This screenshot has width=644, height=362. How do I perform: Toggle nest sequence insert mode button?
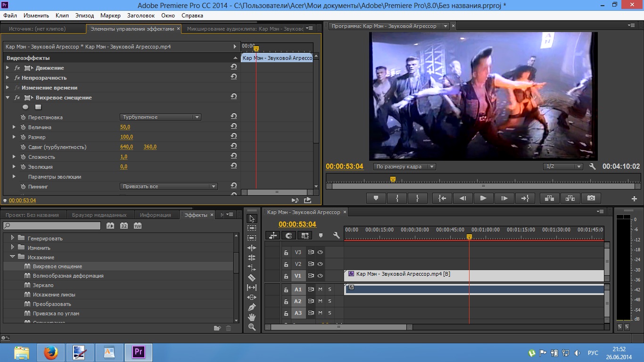pyautogui.click(x=273, y=235)
